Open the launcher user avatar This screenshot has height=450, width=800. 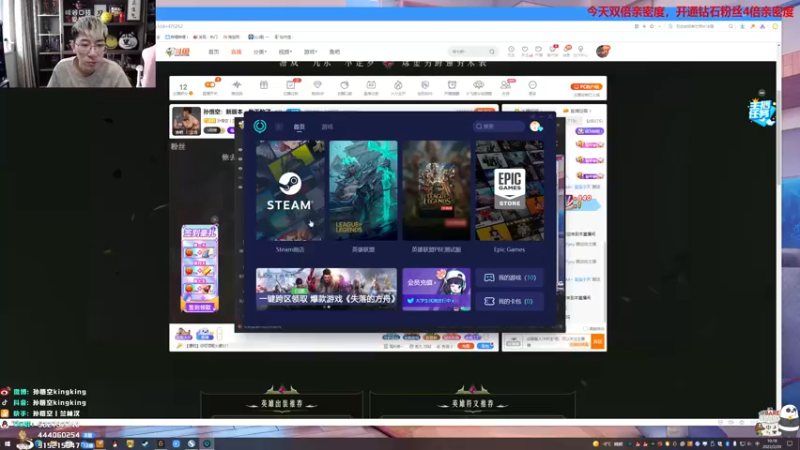pos(535,126)
